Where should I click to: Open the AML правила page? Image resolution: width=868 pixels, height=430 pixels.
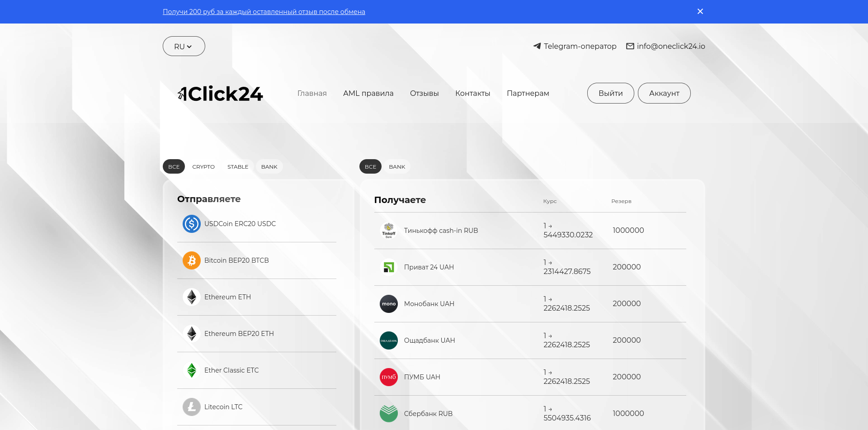coord(368,93)
